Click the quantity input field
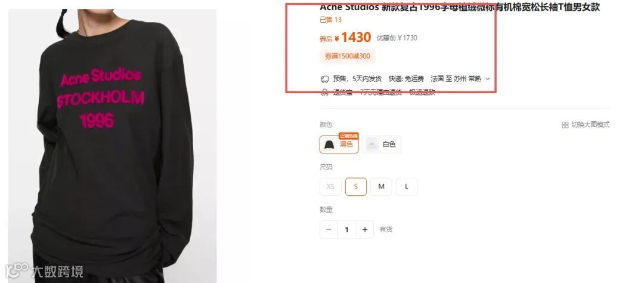The width and height of the screenshot is (644, 283). [346, 229]
